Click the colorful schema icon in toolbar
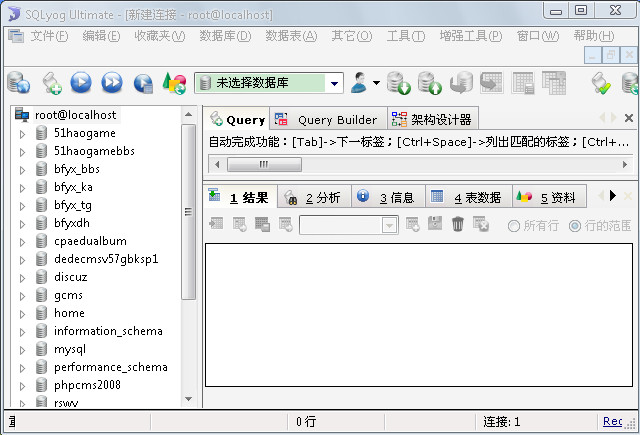 pyautogui.click(x=174, y=83)
